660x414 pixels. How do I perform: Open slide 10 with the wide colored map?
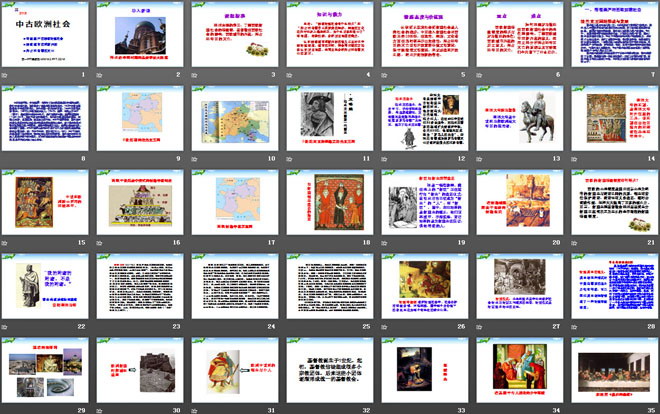236,119
